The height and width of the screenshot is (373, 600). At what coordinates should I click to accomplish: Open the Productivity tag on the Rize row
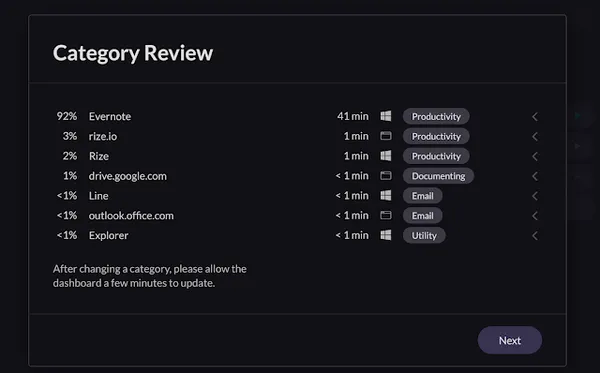436,156
